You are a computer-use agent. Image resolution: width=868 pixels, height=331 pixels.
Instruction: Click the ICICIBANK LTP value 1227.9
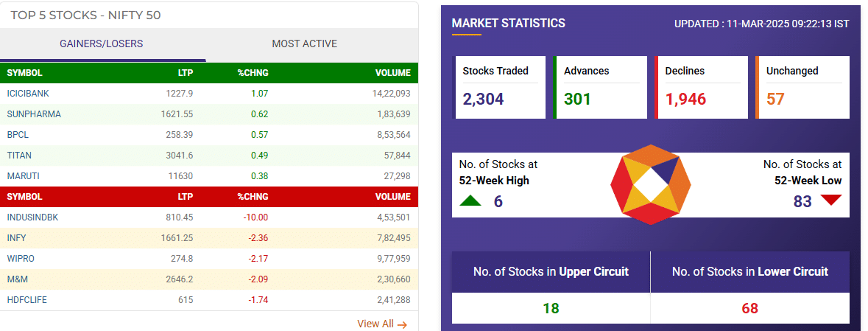pyautogui.click(x=180, y=94)
